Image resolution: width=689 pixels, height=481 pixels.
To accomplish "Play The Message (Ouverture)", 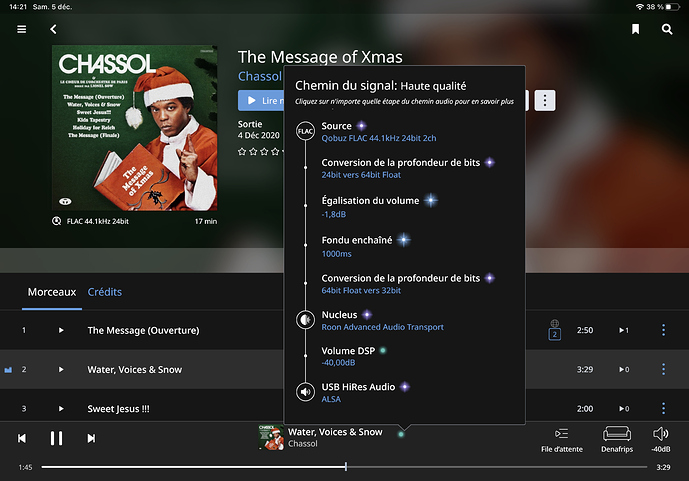I will 61,330.
